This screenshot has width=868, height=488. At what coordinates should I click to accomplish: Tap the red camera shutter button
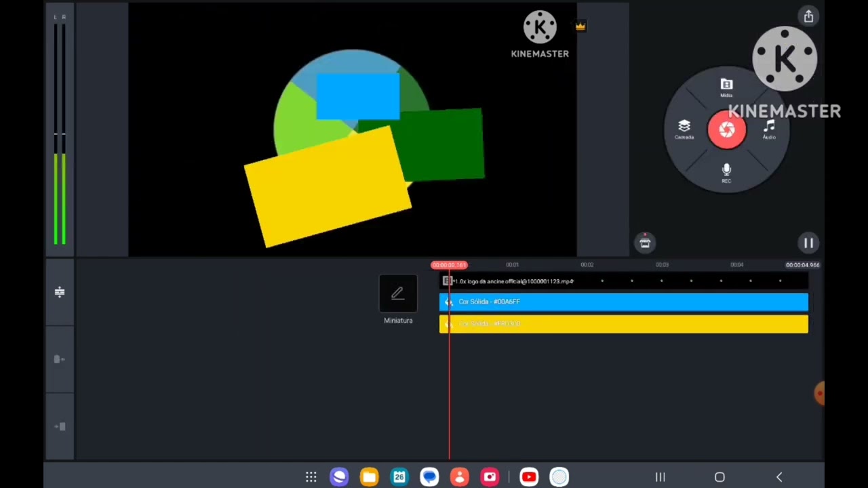[x=726, y=129]
